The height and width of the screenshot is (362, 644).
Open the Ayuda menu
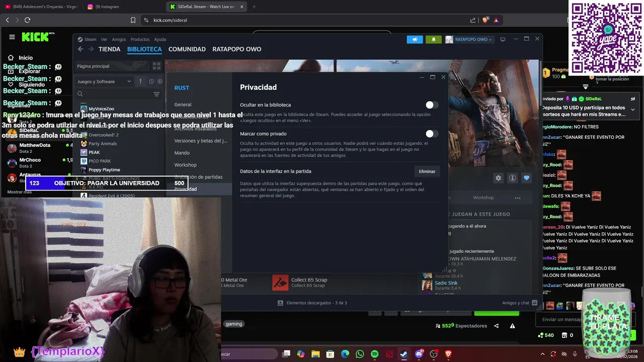point(160,39)
